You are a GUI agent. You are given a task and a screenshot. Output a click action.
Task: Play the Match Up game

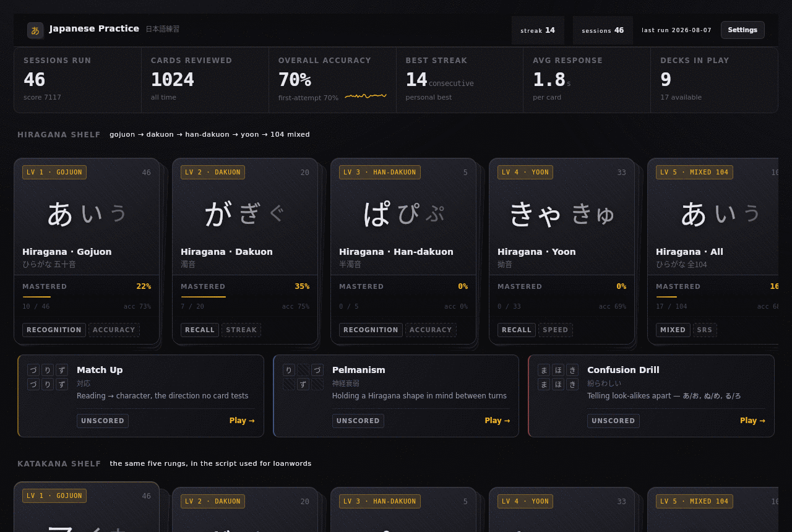(x=242, y=421)
